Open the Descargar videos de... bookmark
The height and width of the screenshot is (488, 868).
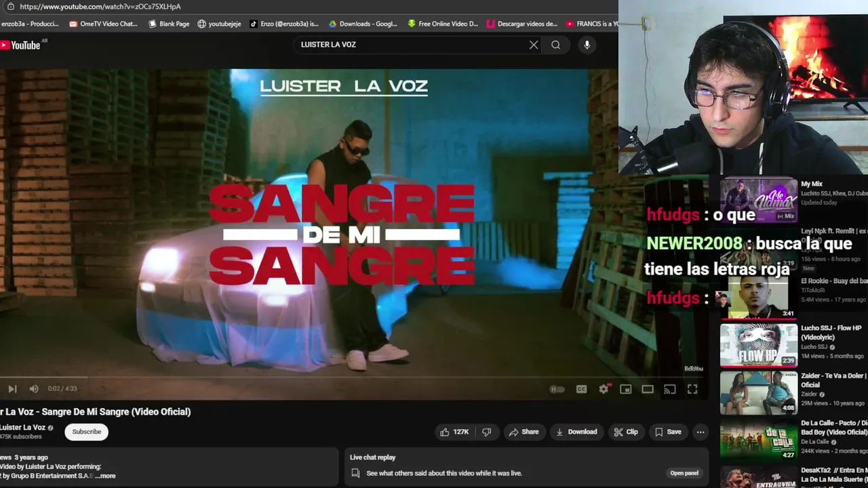click(x=521, y=24)
